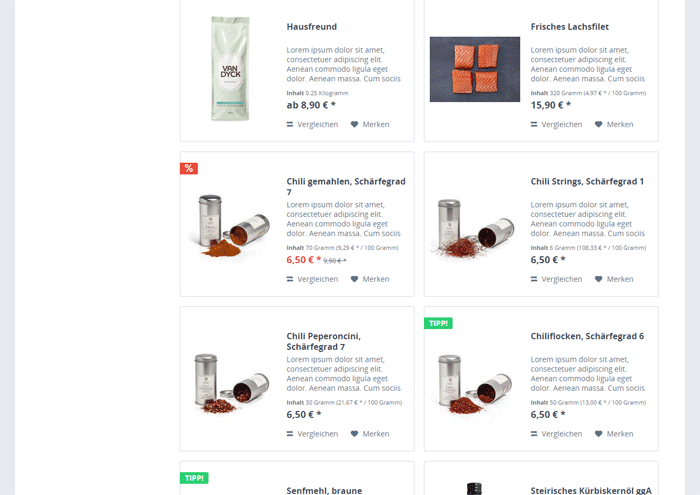Click green TIPP! badge on Chiliflocken
This screenshot has width=700, height=495.
pyautogui.click(x=438, y=323)
